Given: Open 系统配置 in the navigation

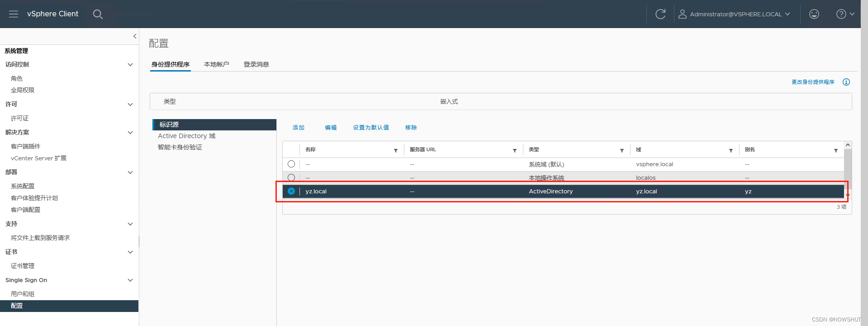Looking at the screenshot, I should (23, 186).
